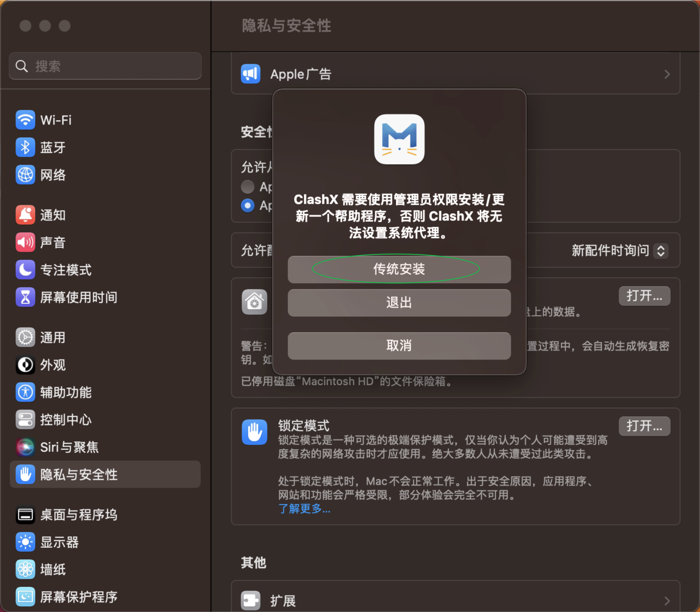Click the Sound (声音) speaker icon

pyautogui.click(x=25, y=243)
